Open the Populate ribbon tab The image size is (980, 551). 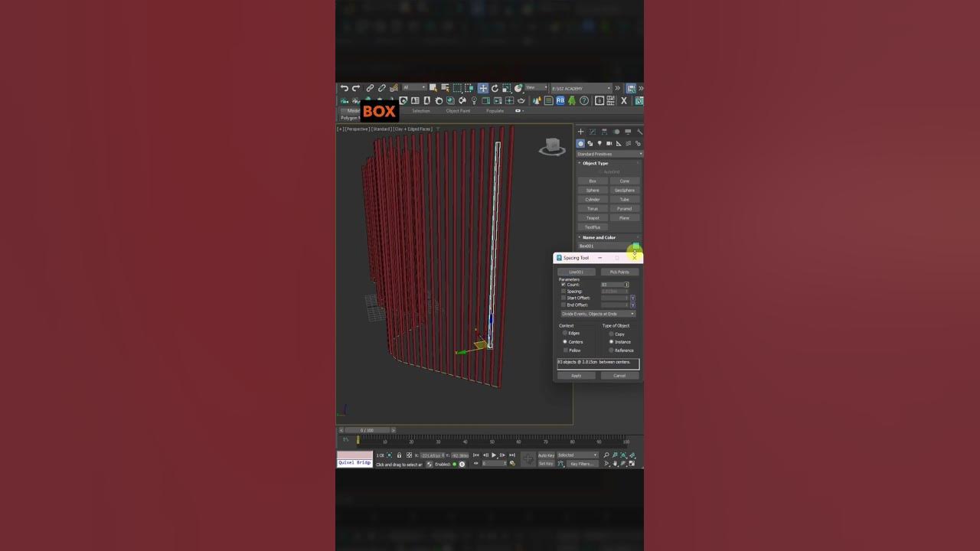coord(495,111)
